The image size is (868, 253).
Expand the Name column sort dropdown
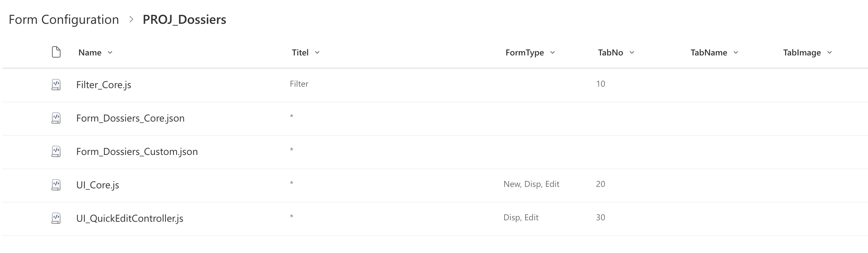coord(110,53)
